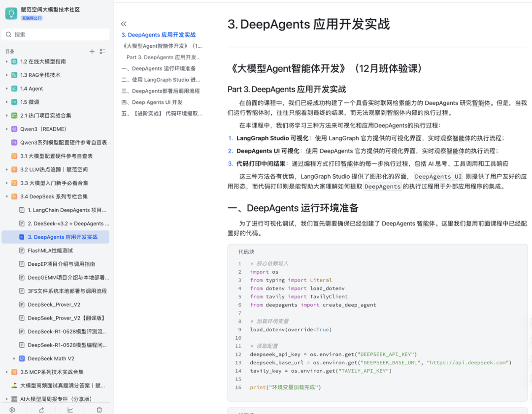The height and width of the screenshot is (414, 532).
Task: Open 1. LangChain DeepAgents 项目 document
Action: [x=67, y=210]
